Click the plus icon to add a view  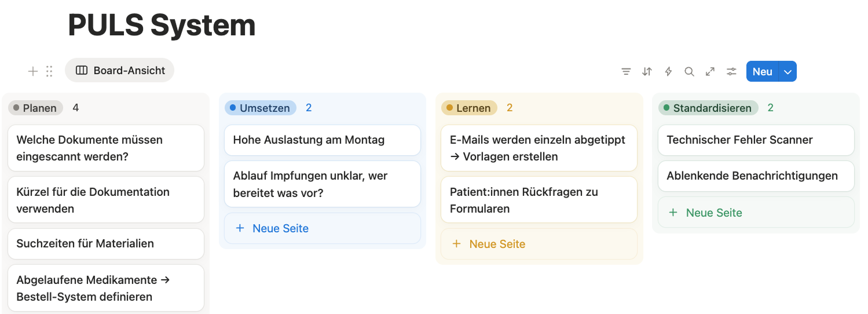(33, 71)
